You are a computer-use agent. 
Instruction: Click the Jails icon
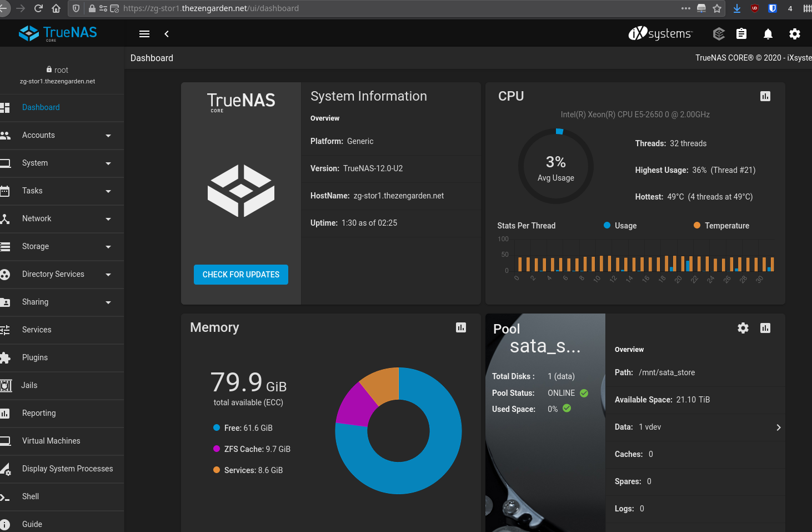tap(6, 386)
